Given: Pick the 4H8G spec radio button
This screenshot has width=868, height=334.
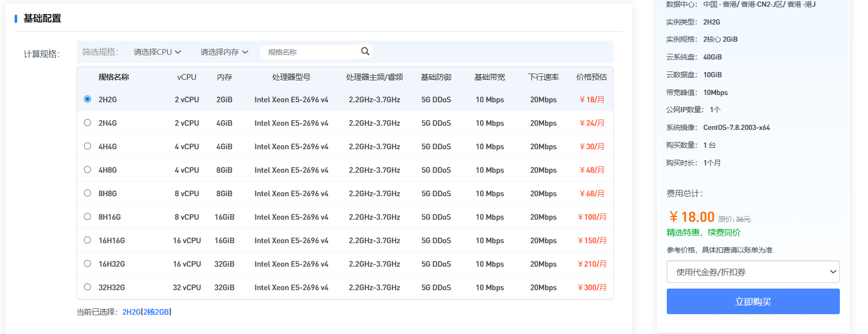Looking at the screenshot, I should [x=88, y=170].
